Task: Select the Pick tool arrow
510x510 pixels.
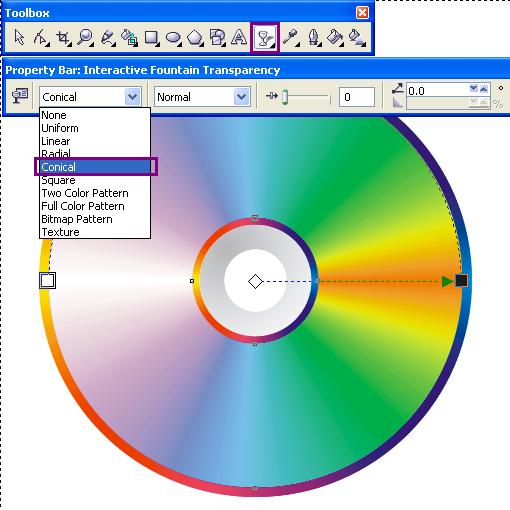Action: click(x=19, y=37)
